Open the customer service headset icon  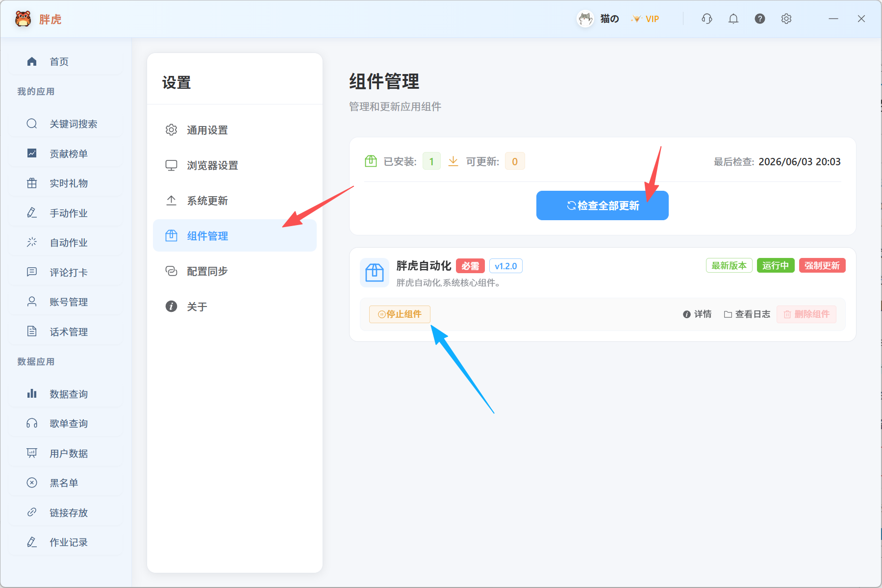707,19
